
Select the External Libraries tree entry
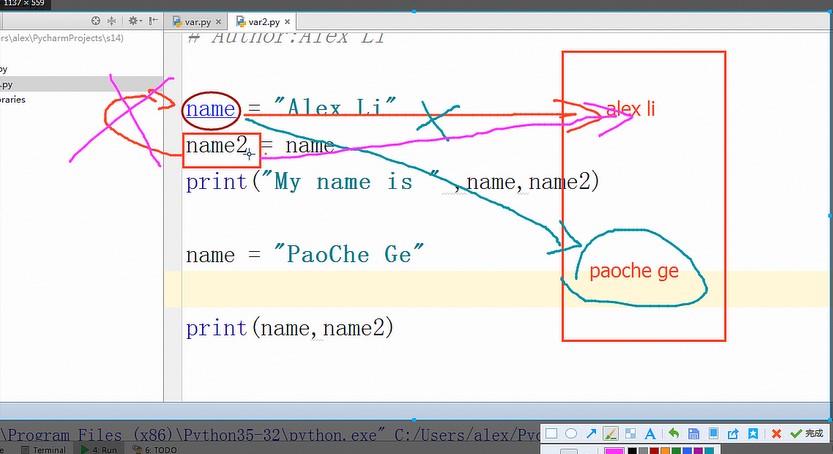[x=13, y=100]
